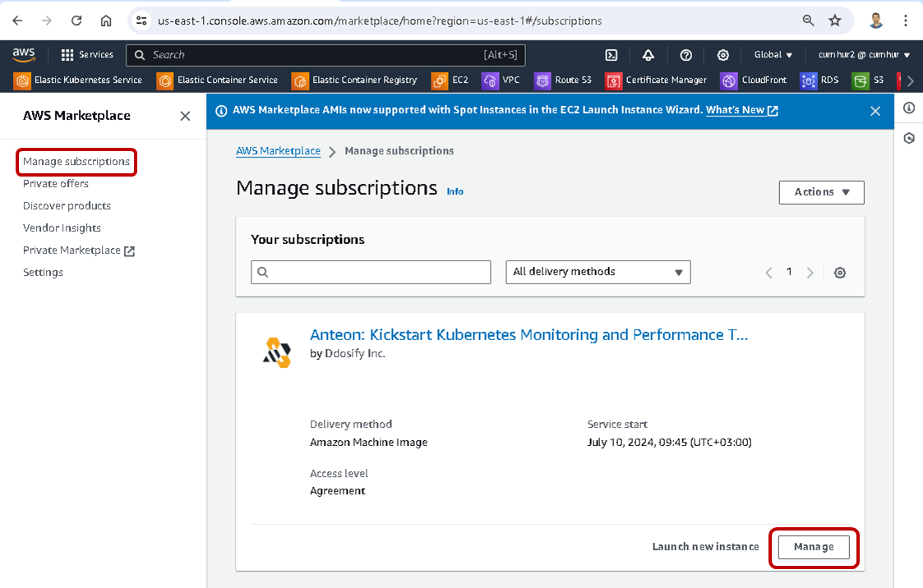
Task: Open the EC2 shortcut in favorites bar
Action: click(451, 80)
